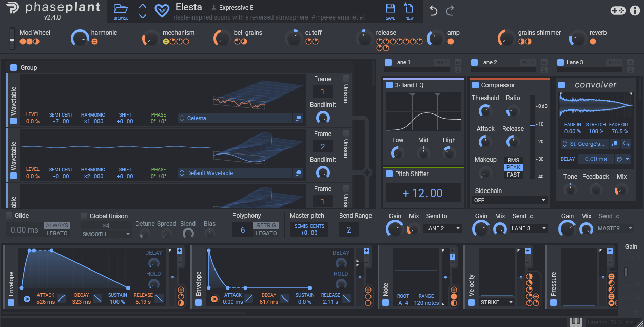Select PEAK compressor mode
Image resolution: width=644 pixels, height=327 pixels.
(513, 168)
